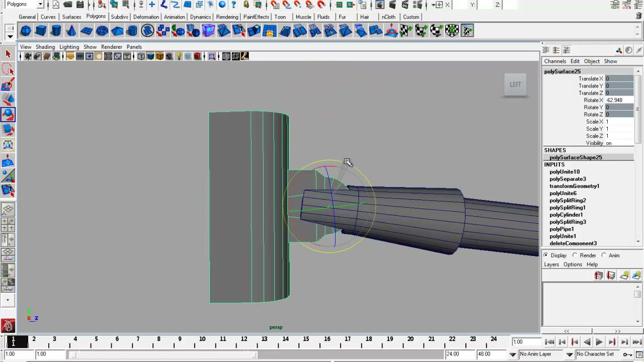Select the Display radio button
644x362 pixels.
pyautogui.click(x=546, y=255)
